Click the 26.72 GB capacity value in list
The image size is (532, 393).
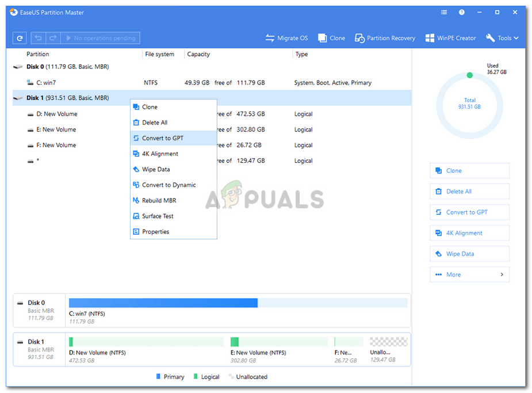click(249, 145)
